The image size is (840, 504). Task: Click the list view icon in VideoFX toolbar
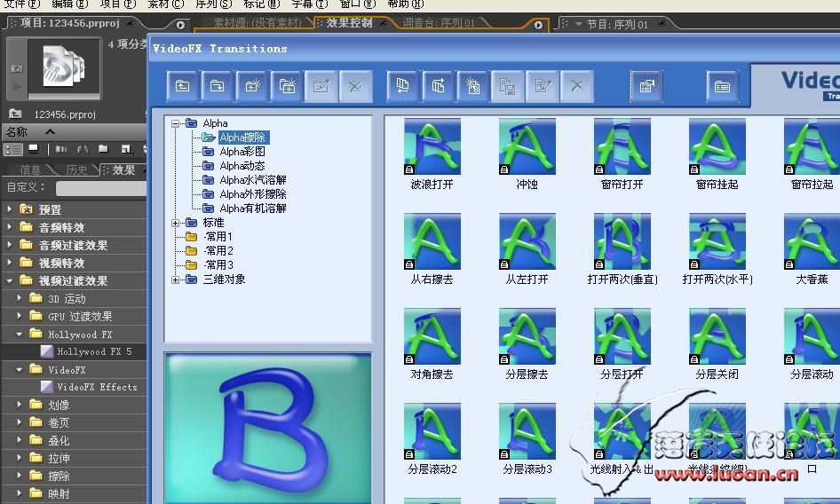(x=722, y=86)
